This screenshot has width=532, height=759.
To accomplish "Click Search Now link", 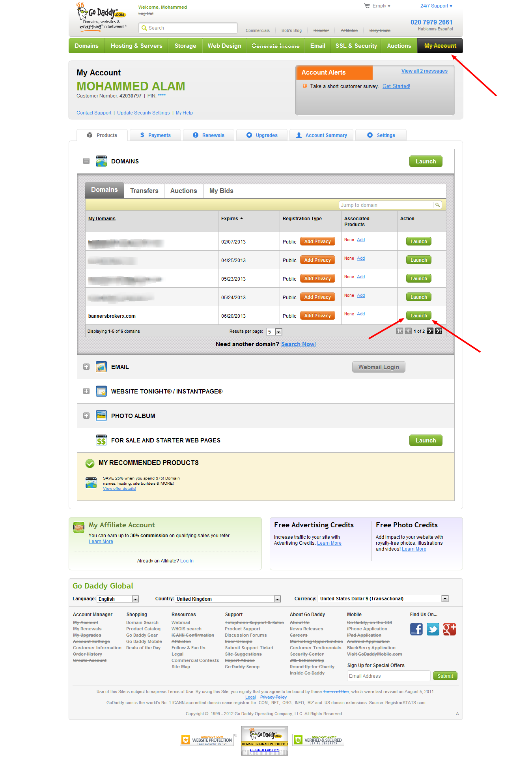I will point(299,344).
